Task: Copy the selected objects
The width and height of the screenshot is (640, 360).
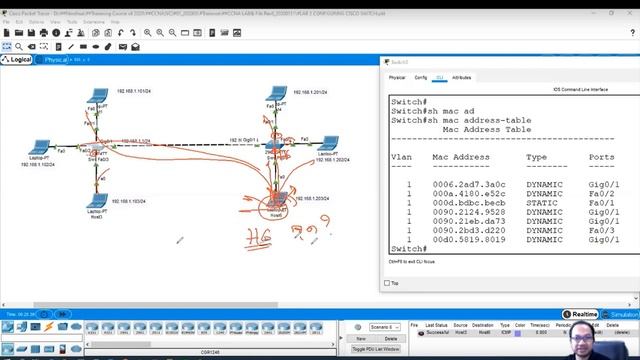Action: tap(96, 33)
